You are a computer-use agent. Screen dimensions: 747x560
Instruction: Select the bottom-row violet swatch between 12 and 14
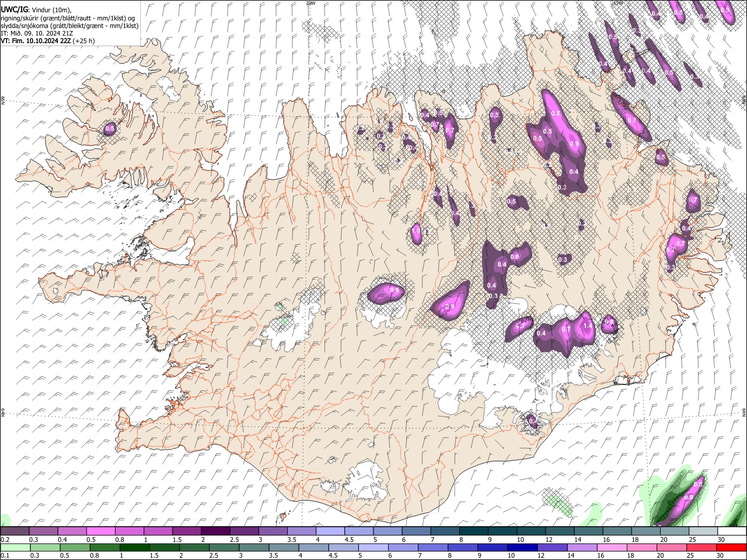click(552, 547)
